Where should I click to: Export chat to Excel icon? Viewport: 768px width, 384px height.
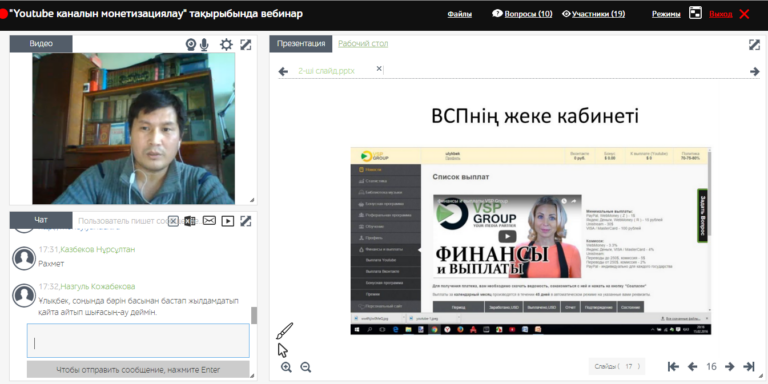click(190, 221)
